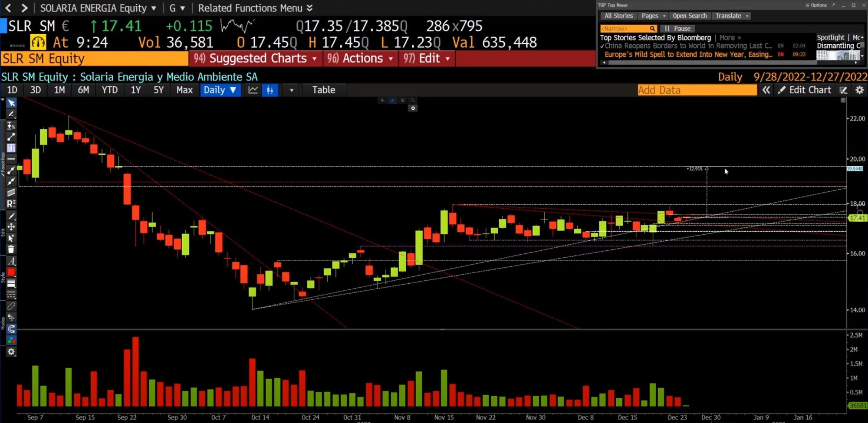The width and height of the screenshot is (868, 423).
Task: Open the Daily periodicity dropdown
Action: coord(220,90)
